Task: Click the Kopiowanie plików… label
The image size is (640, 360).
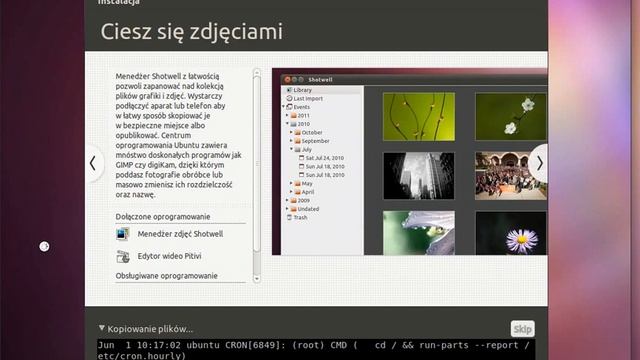Action: (150, 329)
